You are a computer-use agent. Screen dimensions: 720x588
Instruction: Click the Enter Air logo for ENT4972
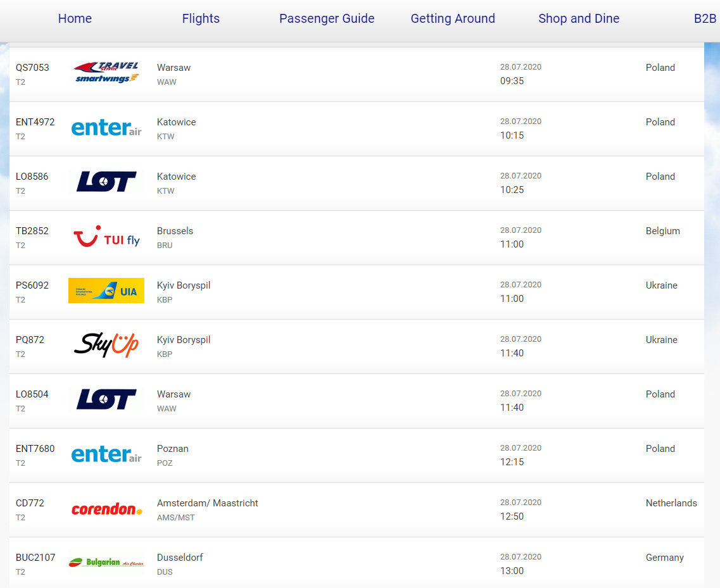106,127
